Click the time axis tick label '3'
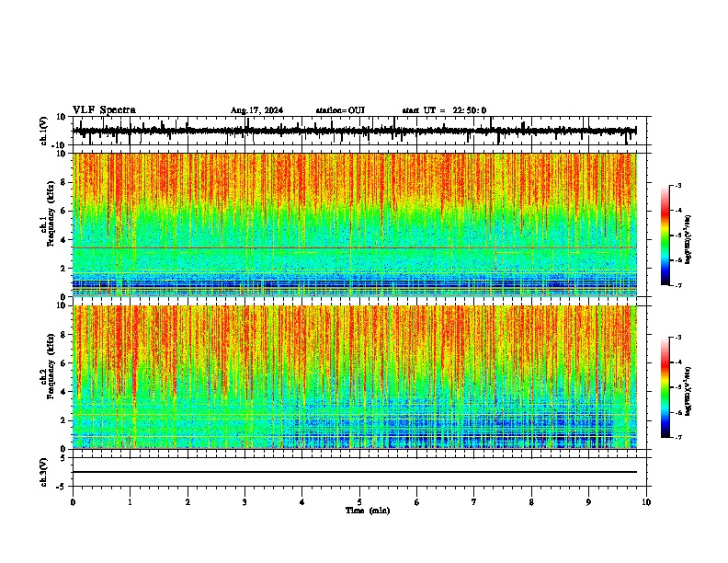 [x=245, y=502]
